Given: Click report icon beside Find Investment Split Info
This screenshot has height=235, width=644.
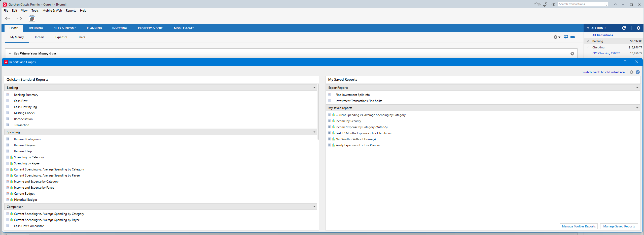Looking at the screenshot, I should (x=329, y=95).
